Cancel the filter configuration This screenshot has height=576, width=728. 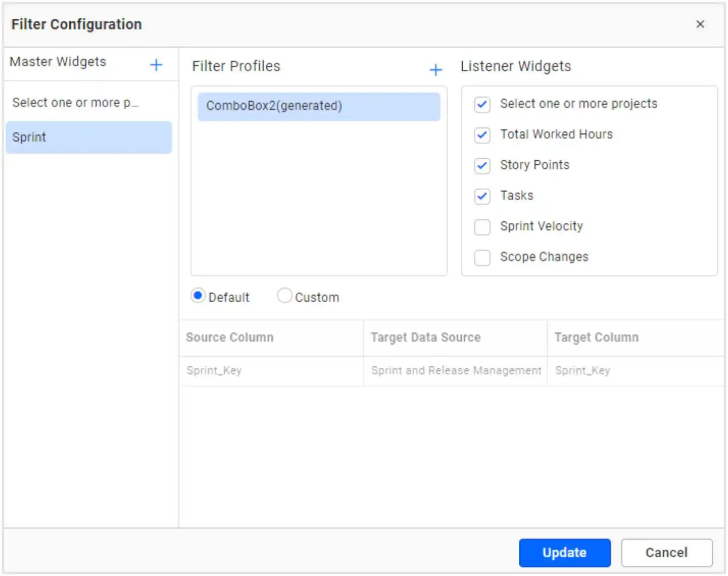(667, 553)
